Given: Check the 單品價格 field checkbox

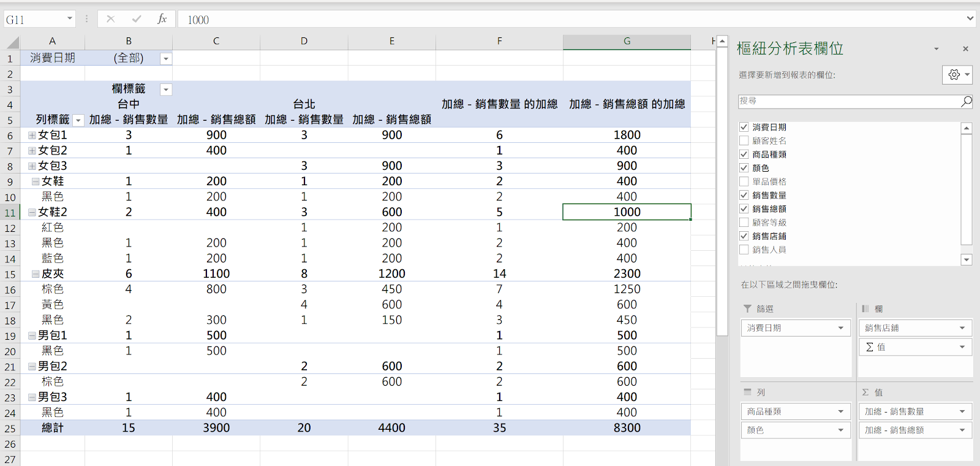Looking at the screenshot, I should click(744, 181).
